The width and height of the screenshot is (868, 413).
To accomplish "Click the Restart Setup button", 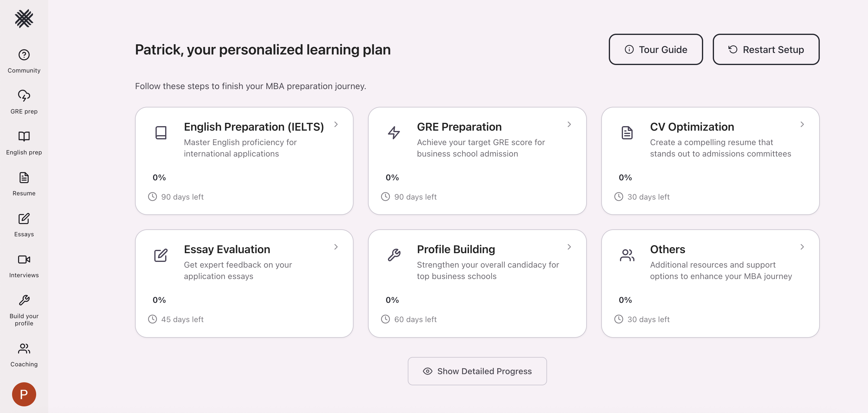I will point(766,49).
